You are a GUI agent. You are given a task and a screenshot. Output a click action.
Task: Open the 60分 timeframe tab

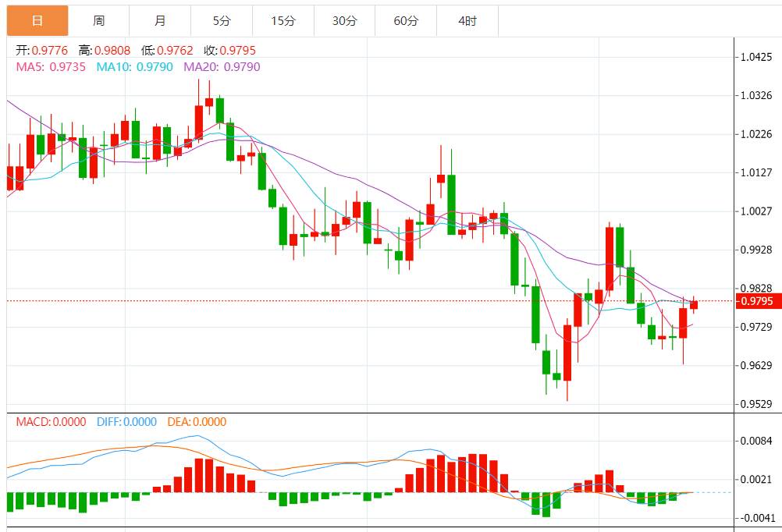406,21
